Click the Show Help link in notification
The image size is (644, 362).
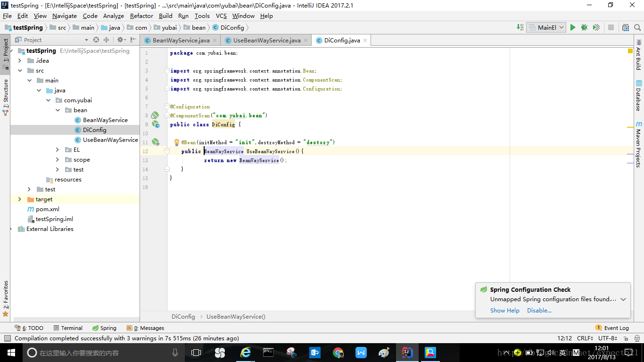pos(504,311)
